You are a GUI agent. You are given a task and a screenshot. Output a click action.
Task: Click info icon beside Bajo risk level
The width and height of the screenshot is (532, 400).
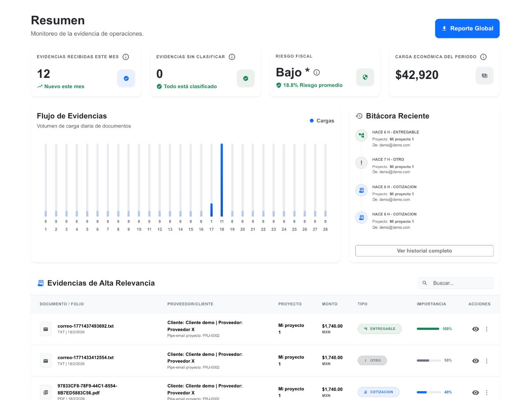coord(317,73)
